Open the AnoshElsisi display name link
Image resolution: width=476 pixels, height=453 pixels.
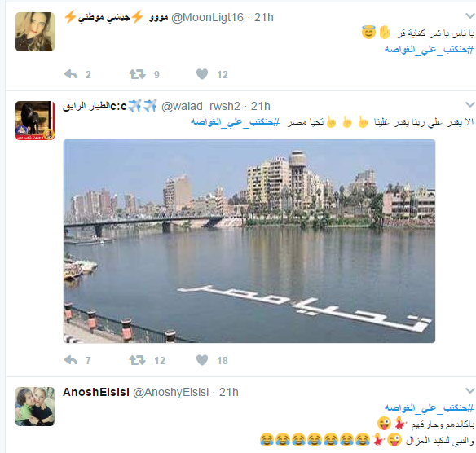click(96, 392)
